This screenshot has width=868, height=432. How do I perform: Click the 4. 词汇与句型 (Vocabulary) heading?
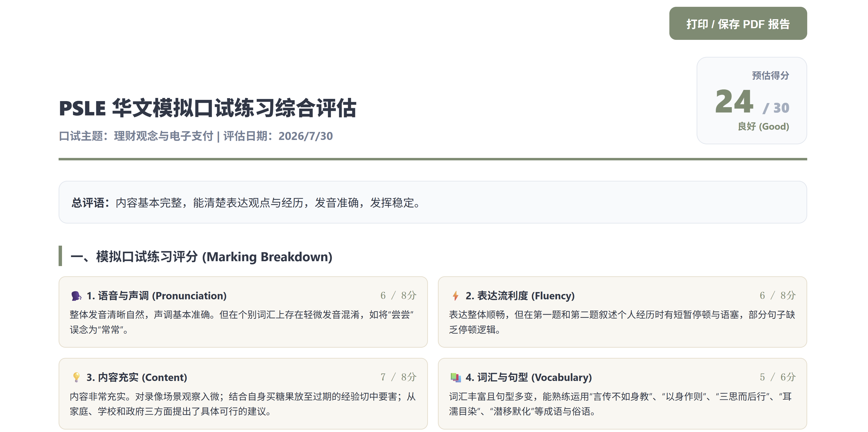pos(529,377)
